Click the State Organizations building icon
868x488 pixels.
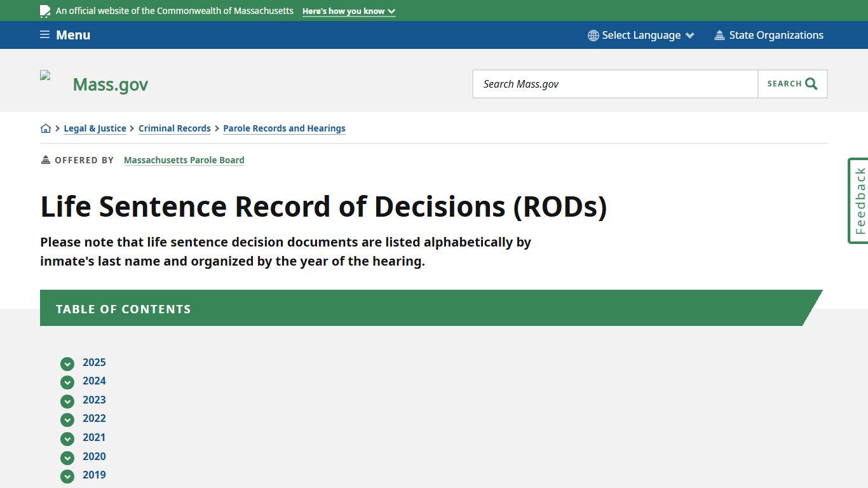pos(720,35)
